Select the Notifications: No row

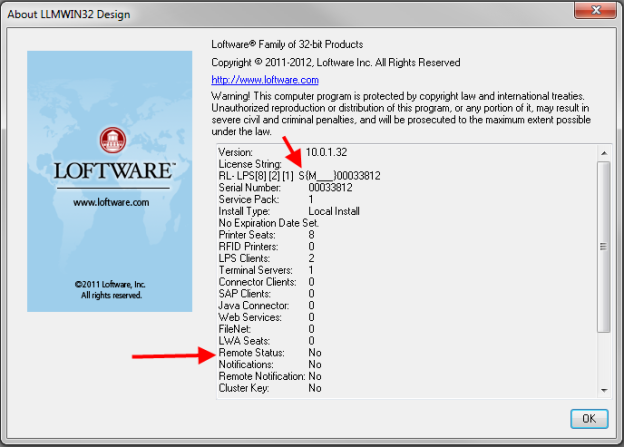(x=270, y=364)
